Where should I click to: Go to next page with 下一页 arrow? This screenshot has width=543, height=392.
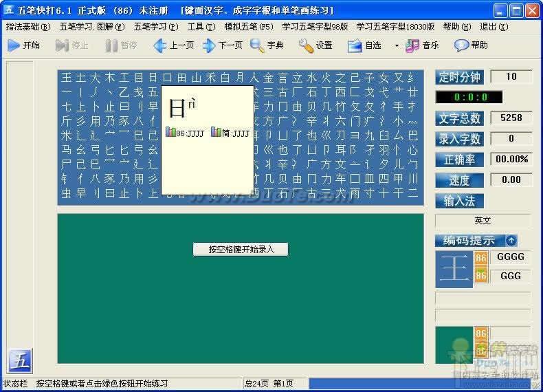point(210,45)
